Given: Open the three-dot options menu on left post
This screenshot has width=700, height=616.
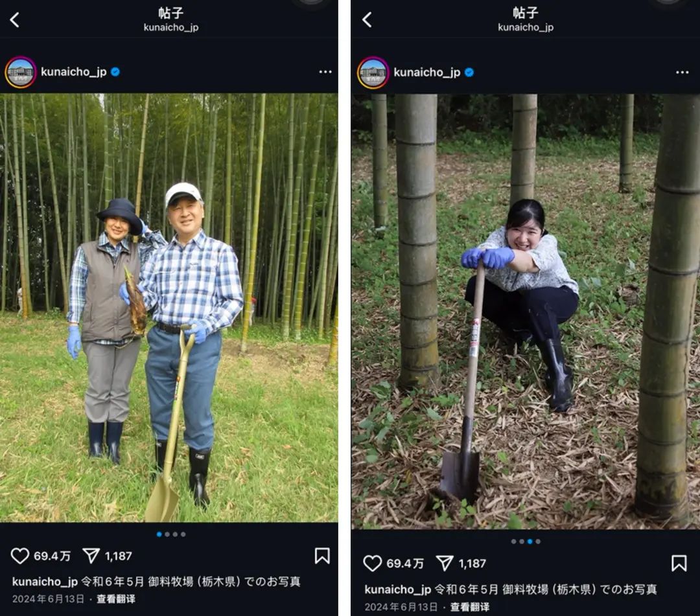Looking at the screenshot, I should click(x=325, y=72).
